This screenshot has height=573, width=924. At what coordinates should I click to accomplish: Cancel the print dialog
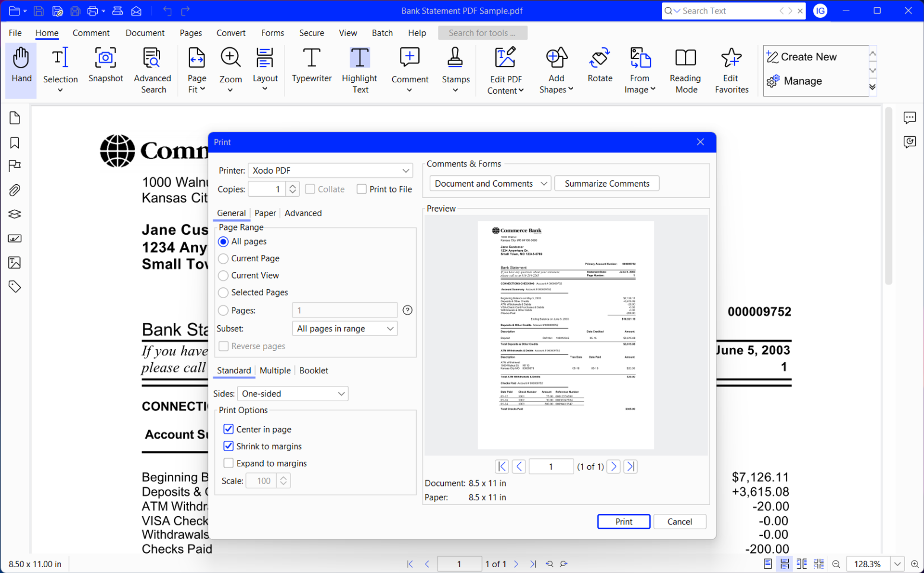(x=680, y=522)
